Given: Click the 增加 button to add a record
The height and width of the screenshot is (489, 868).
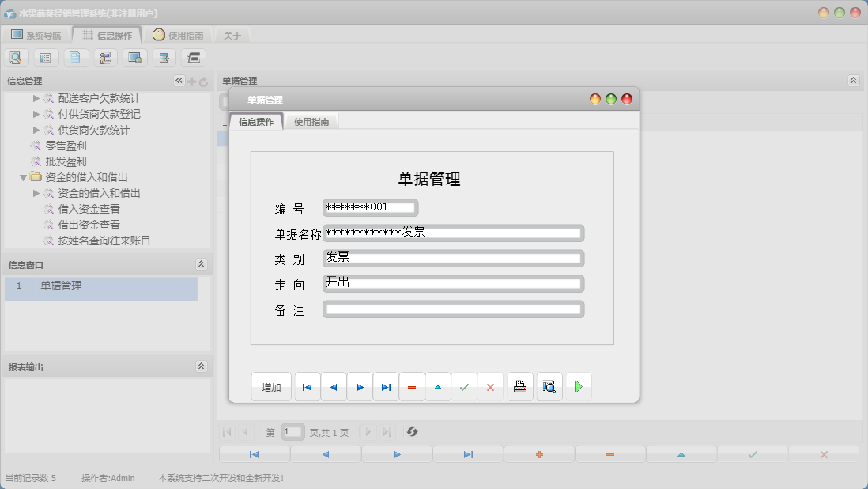Looking at the screenshot, I should [271, 386].
